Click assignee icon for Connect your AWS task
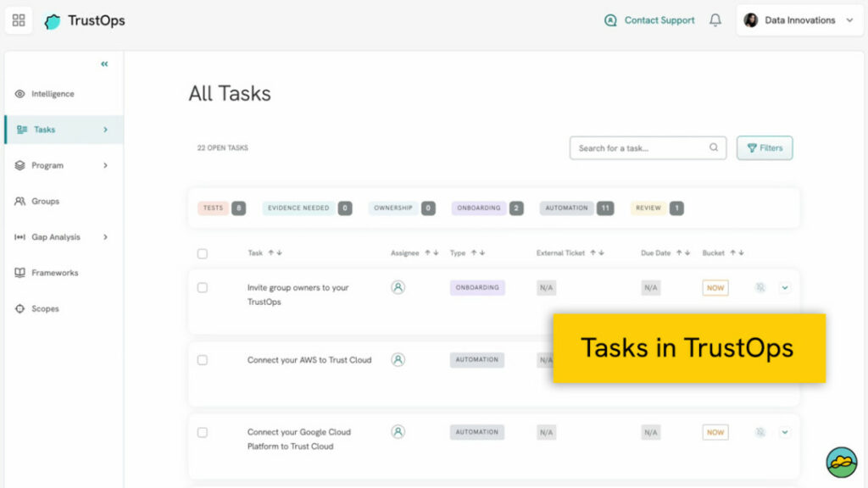This screenshot has height=488, width=868. pyautogui.click(x=398, y=359)
